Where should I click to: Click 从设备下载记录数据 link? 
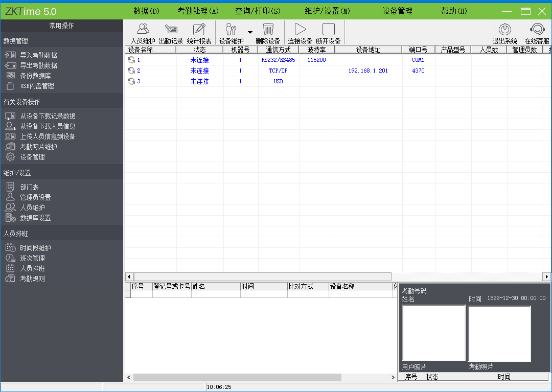pyautogui.click(x=48, y=116)
